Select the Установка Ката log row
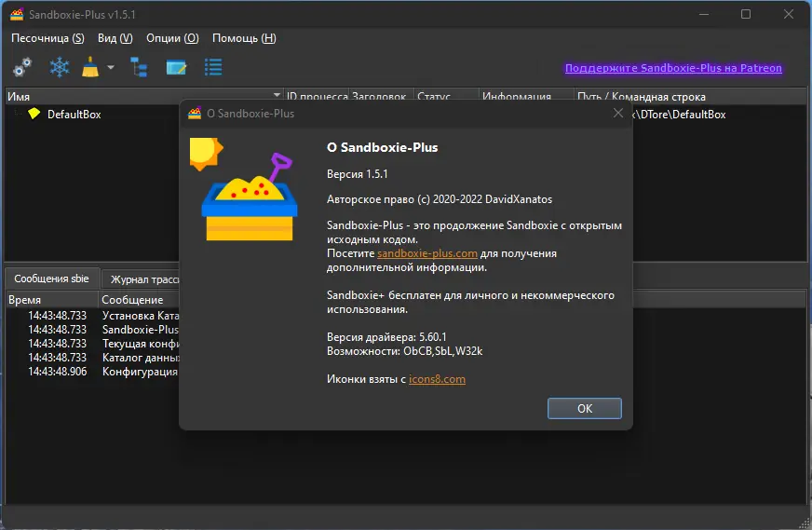 point(93,315)
